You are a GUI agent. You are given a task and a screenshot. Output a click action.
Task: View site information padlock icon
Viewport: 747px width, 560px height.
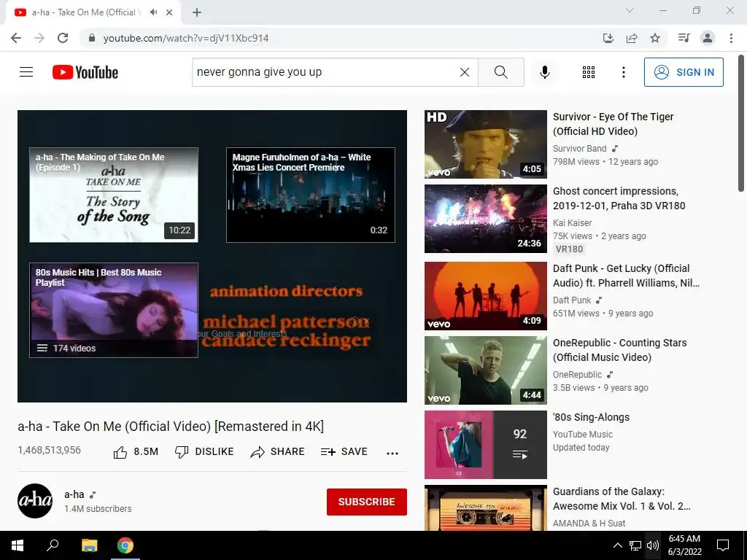[x=92, y=38]
